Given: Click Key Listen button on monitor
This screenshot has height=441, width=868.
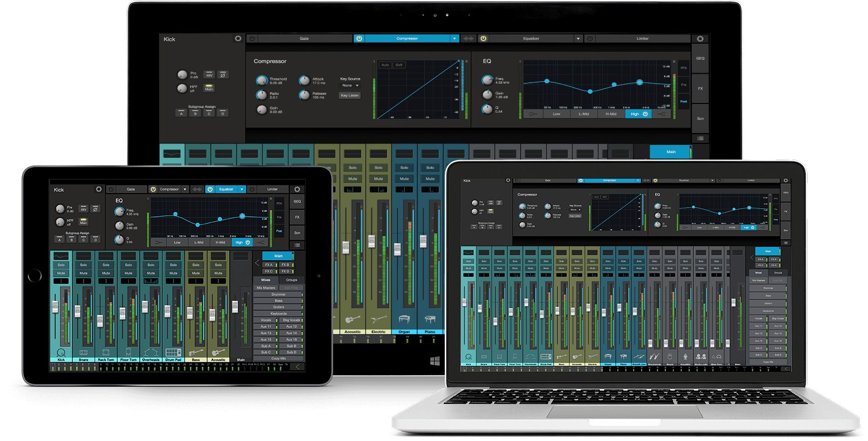Looking at the screenshot, I should (x=350, y=95).
